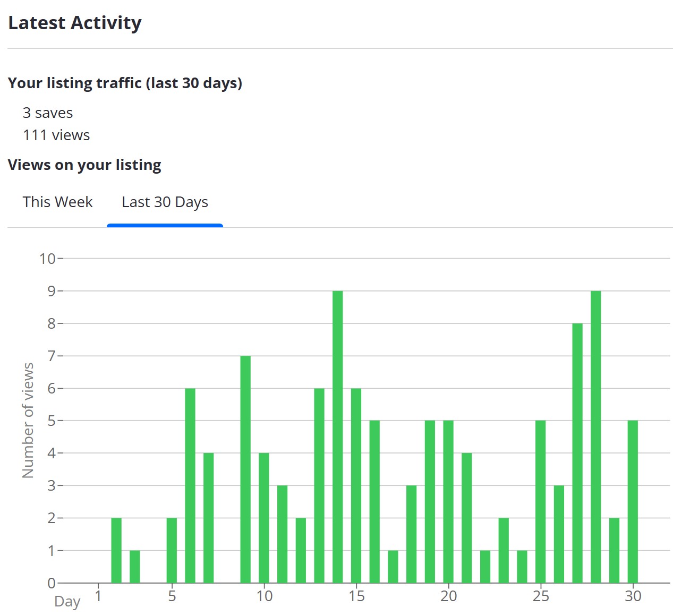This screenshot has height=616, width=673.
Task: Click the x-axis day label 15
Action: pos(356,596)
